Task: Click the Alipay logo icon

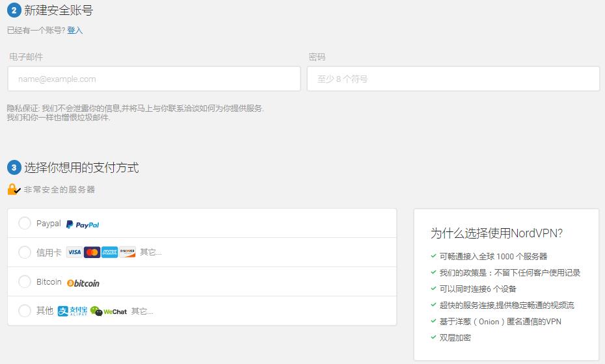Action: 72,311
